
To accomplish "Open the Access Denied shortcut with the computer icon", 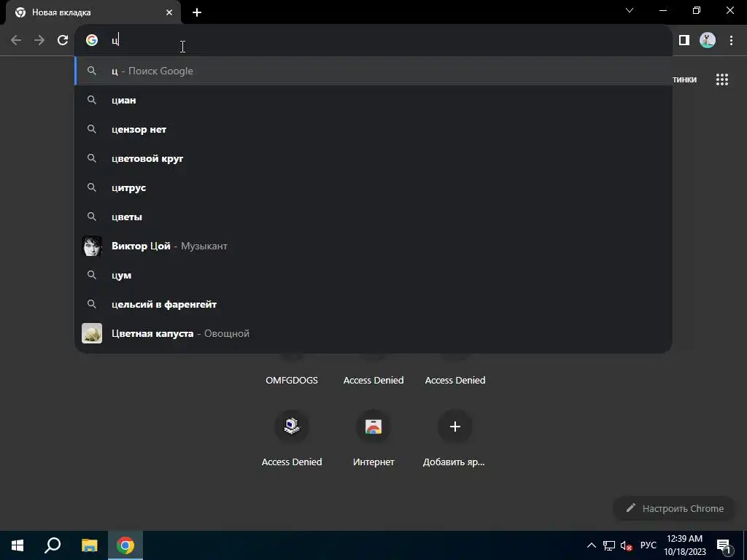I will point(292,426).
